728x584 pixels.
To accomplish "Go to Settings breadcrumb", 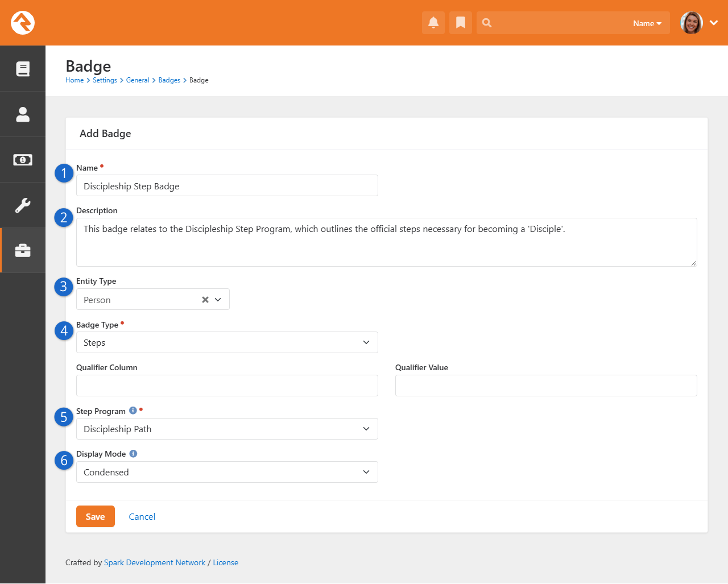I will [x=105, y=80].
